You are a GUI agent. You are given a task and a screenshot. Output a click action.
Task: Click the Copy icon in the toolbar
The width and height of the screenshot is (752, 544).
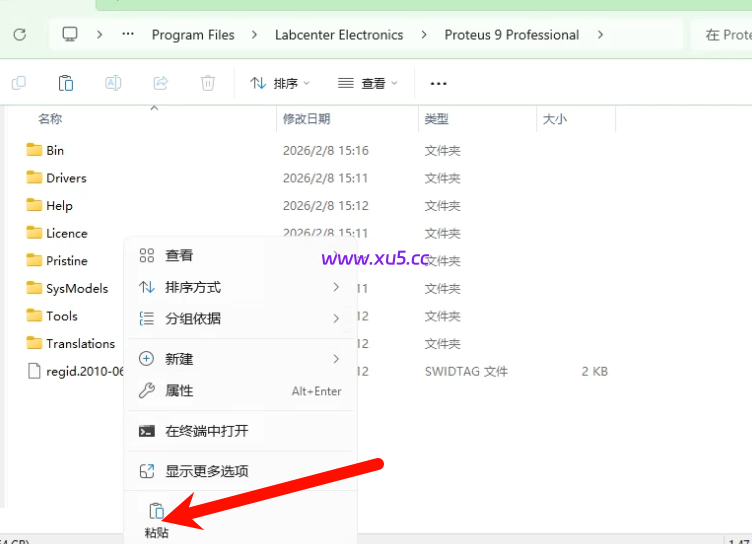click(x=18, y=83)
